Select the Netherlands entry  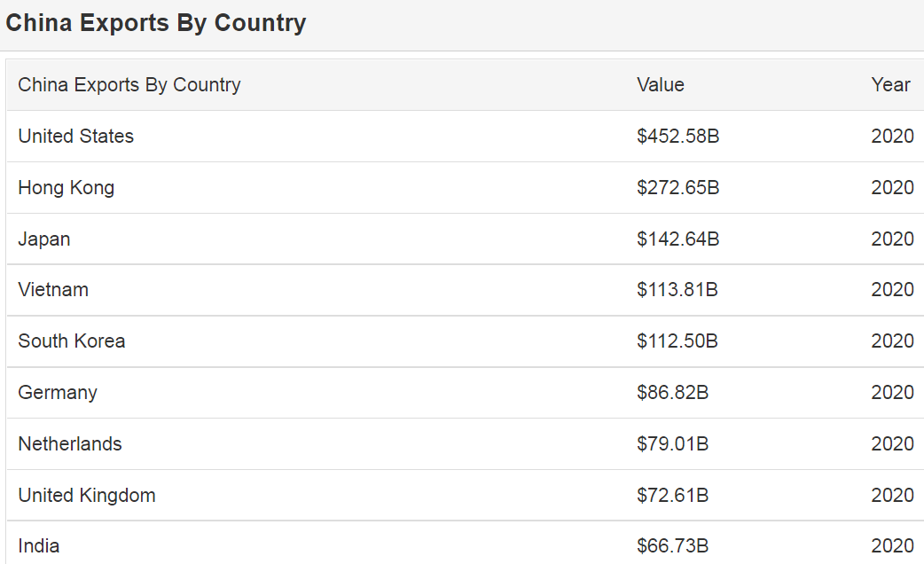[x=70, y=444]
